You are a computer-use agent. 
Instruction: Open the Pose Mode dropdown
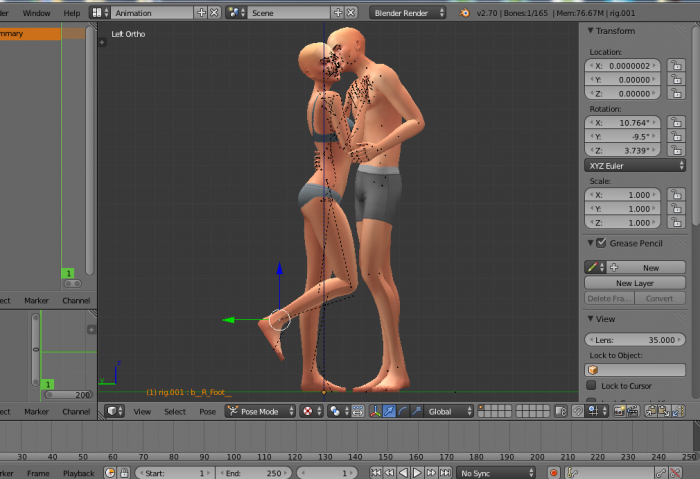(x=261, y=411)
